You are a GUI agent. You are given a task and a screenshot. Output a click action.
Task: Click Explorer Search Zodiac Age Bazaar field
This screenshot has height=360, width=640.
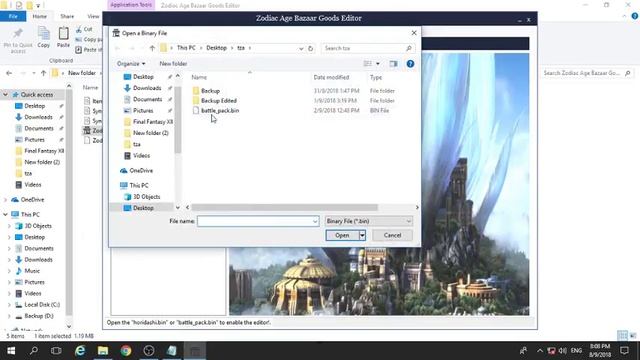(x=586, y=73)
